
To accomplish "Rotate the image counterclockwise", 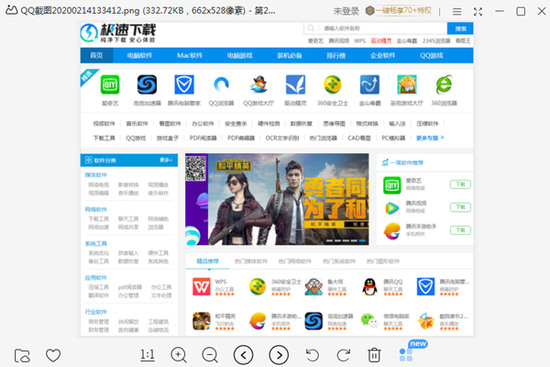I will pos(312,355).
